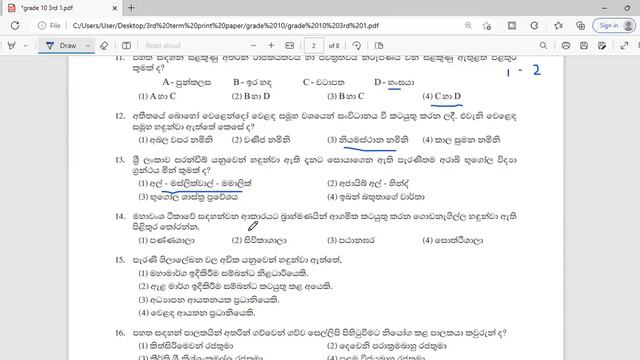The image size is (640, 360).
Task: Open the Draw pen options dropdown
Action: coord(88,46)
